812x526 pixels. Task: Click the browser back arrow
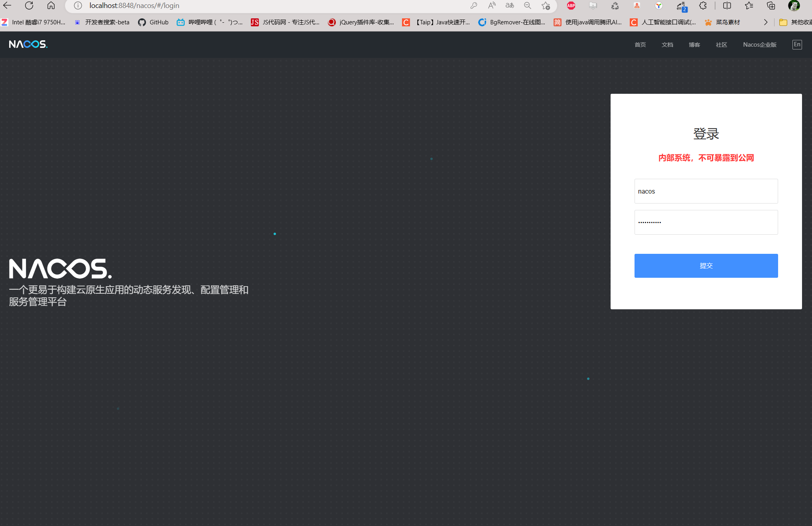click(7, 6)
